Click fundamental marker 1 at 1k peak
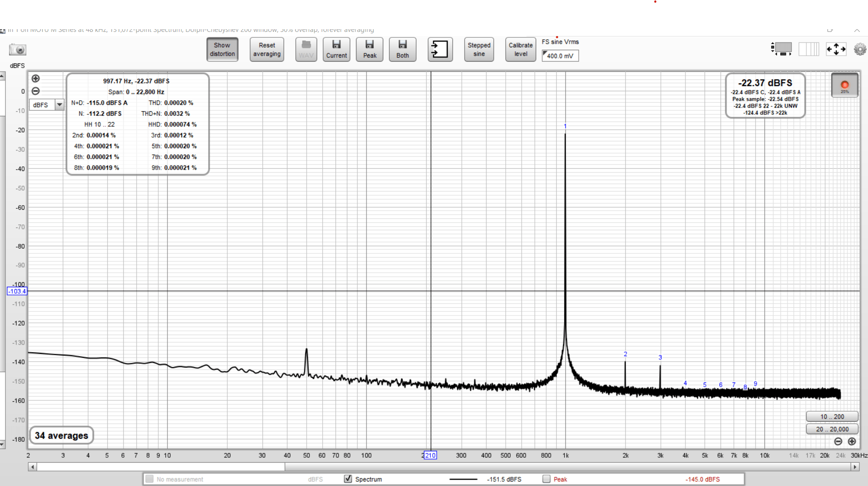This screenshot has width=868, height=486. [x=565, y=126]
